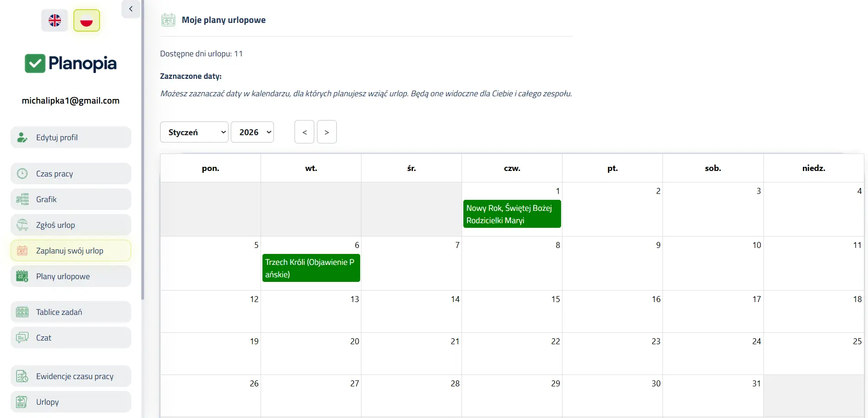Click the Zgłoś urlop umbrella icon

pos(22,225)
